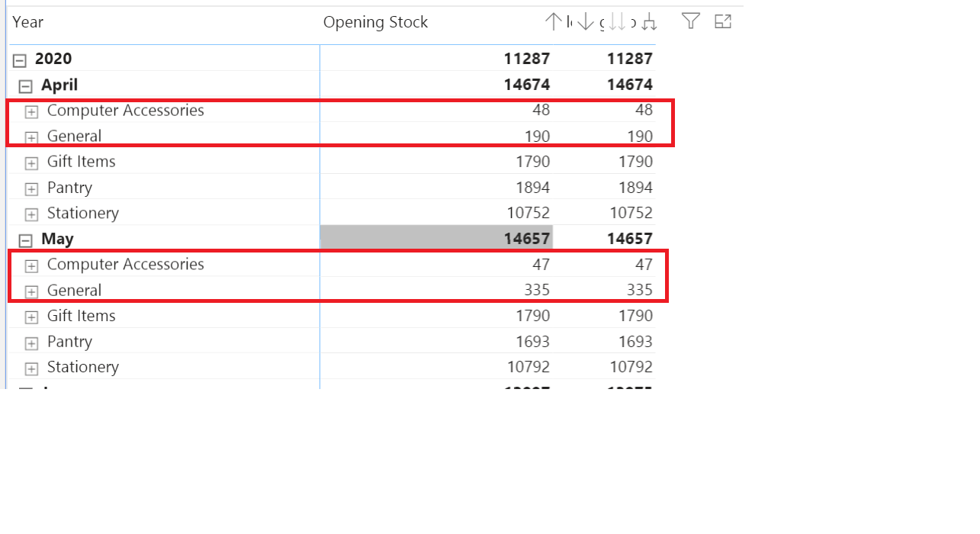Screen dimensions: 980x534
Task: Expand Stationery under May
Action: point(31,369)
